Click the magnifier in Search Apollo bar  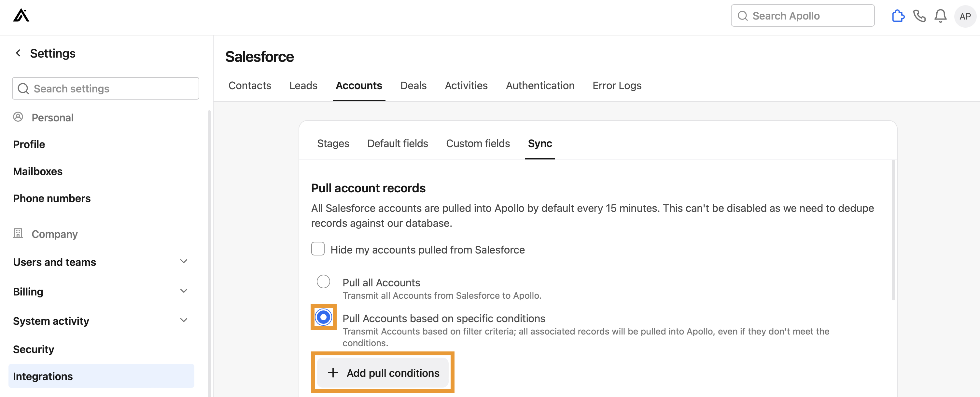click(x=743, y=16)
